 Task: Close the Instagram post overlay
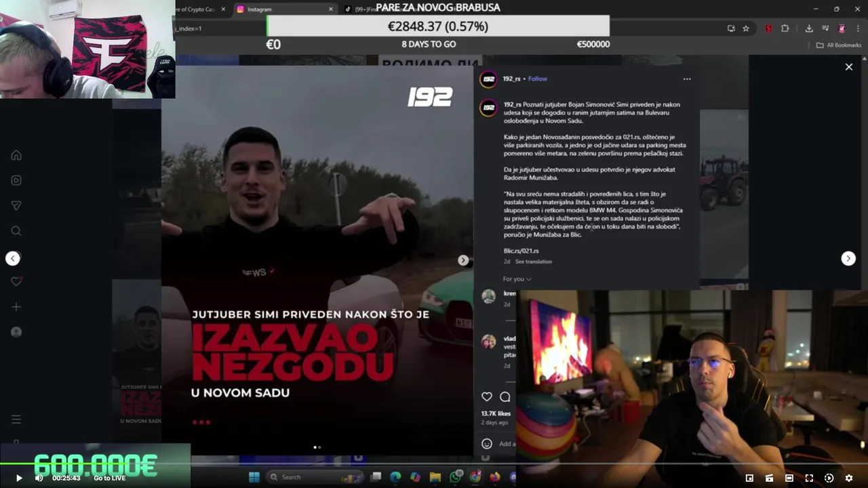click(848, 67)
